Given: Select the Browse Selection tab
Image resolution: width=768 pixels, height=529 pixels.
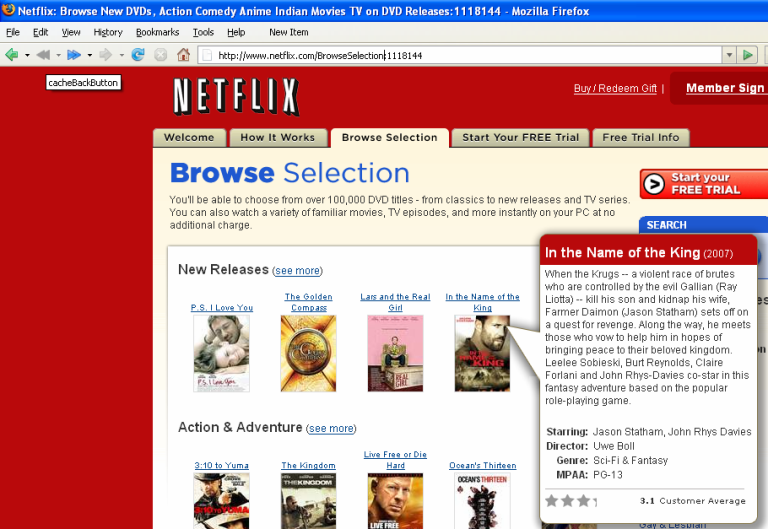Looking at the screenshot, I should click(389, 138).
